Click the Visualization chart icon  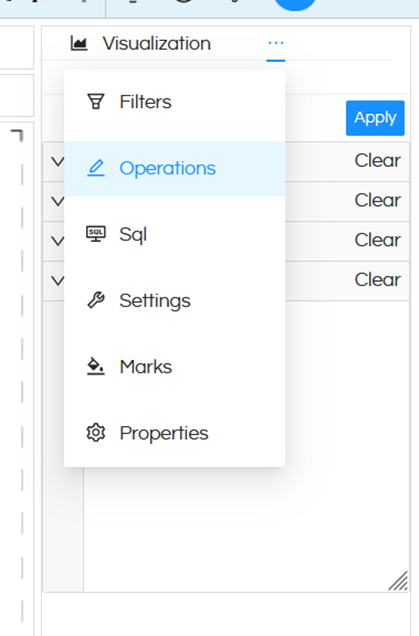coord(79,43)
